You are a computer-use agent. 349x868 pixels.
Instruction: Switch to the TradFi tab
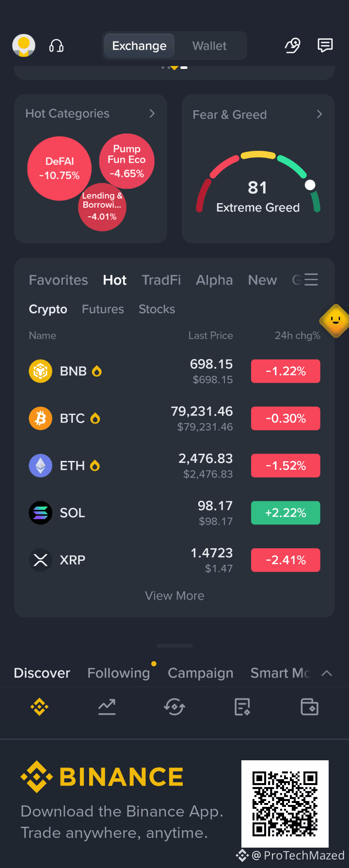pos(161,280)
